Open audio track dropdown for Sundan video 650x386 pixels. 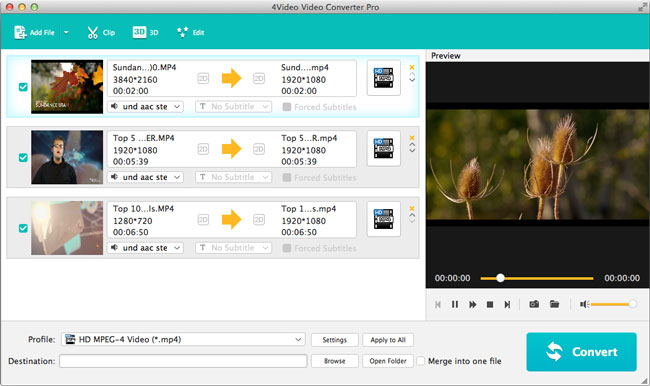[x=145, y=107]
